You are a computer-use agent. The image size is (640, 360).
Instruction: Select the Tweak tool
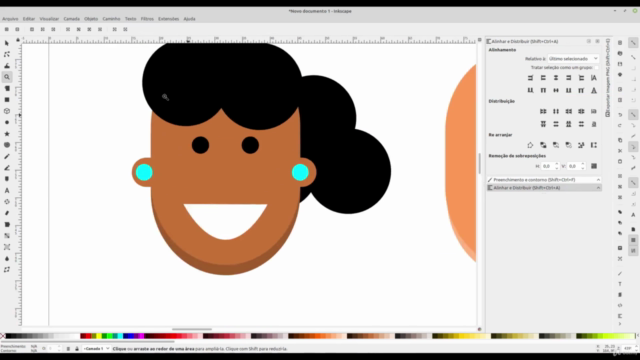tap(7, 66)
